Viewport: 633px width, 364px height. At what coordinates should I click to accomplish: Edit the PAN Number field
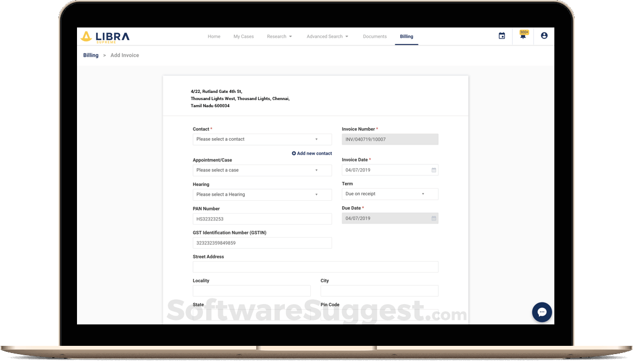[262, 218]
